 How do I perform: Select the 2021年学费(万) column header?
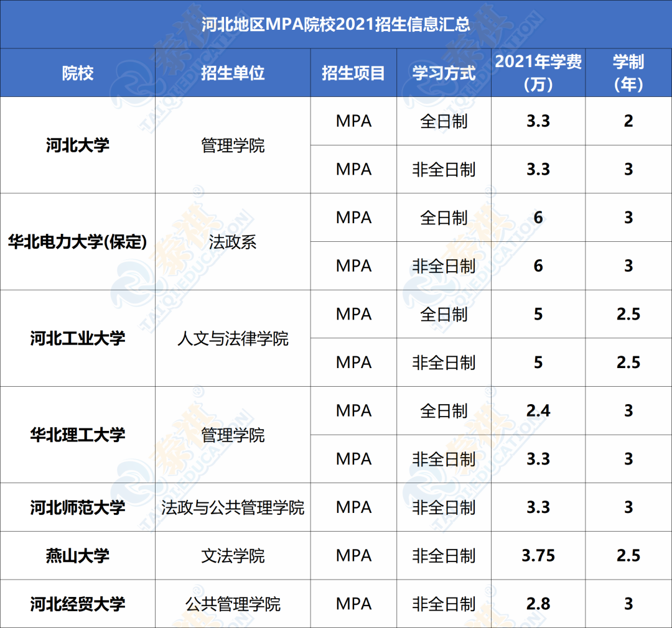click(538, 73)
